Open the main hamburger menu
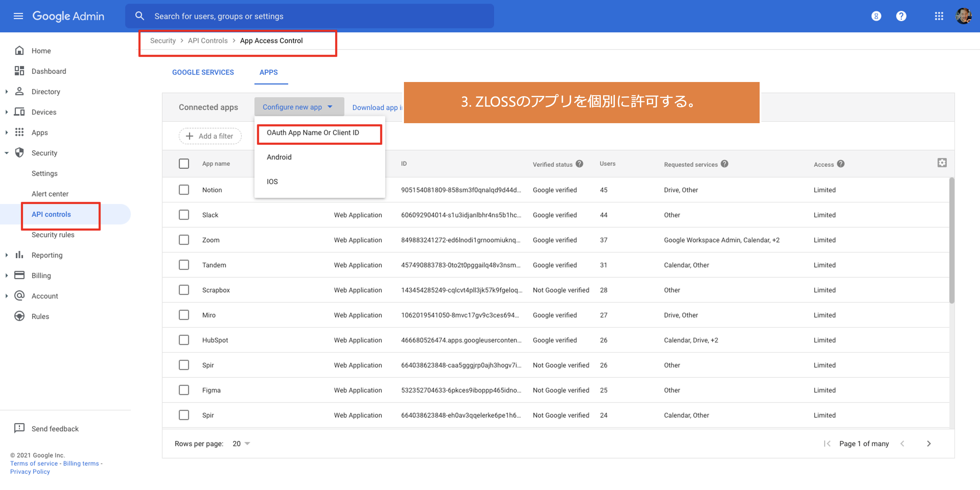This screenshot has height=490, width=980. click(x=18, y=16)
